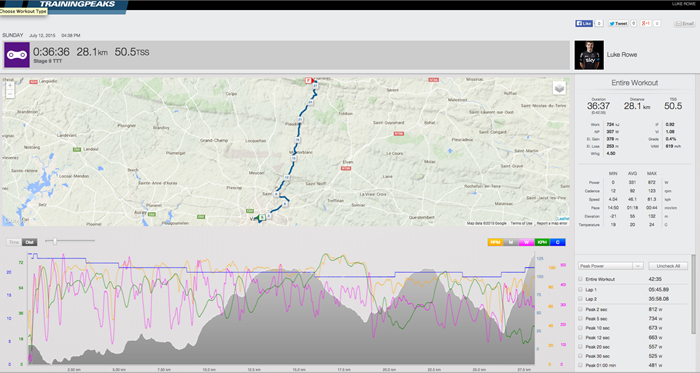Click the Facebook Like button
700x373 pixels.
[x=584, y=23]
